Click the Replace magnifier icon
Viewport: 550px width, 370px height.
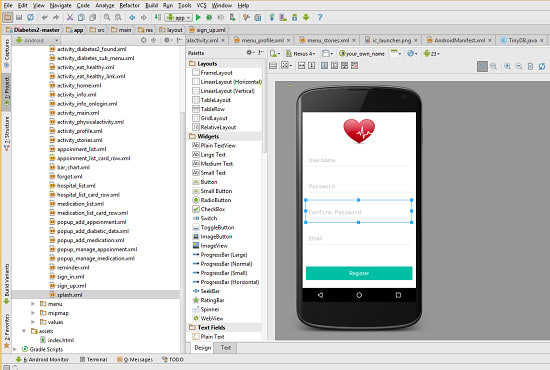click(118, 17)
